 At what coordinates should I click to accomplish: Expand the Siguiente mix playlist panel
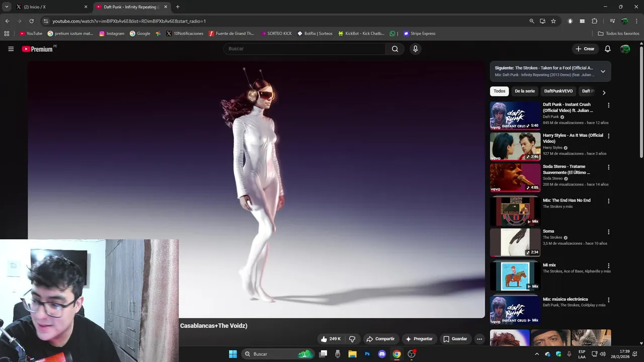point(603,71)
